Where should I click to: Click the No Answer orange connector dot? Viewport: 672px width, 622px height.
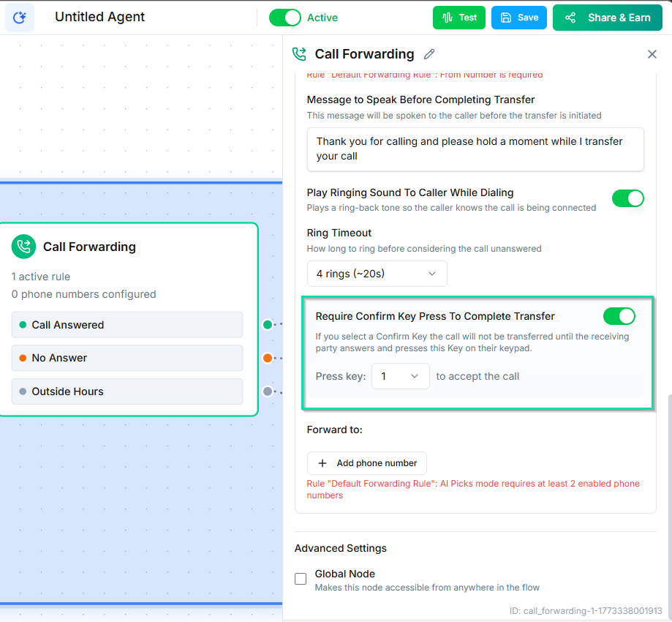(268, 358)
